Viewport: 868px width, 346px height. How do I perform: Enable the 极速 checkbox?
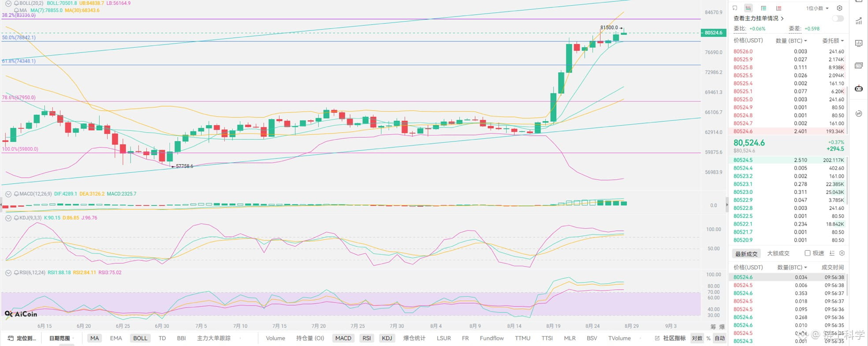(808, 253)
